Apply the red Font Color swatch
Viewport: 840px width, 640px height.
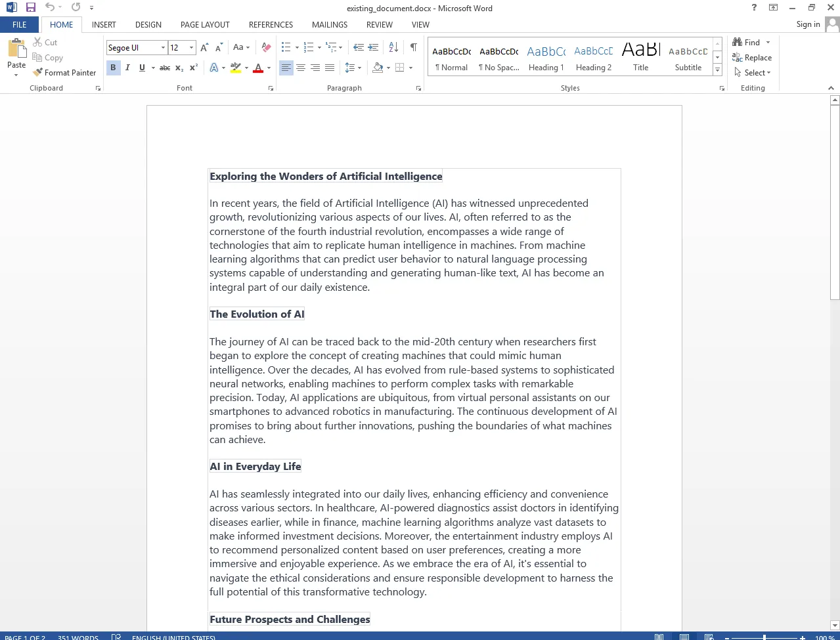(x=258, y=68)
